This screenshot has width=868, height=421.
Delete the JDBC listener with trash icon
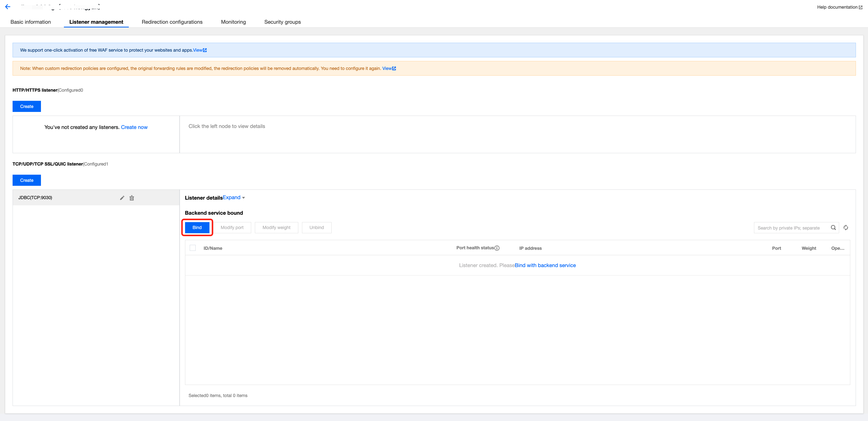(132, 198)
